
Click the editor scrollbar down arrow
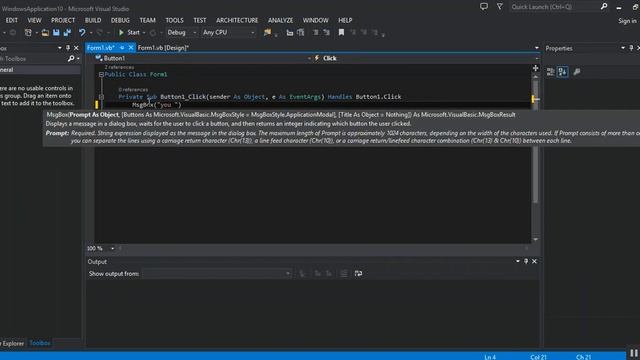(x=536, y=240)
